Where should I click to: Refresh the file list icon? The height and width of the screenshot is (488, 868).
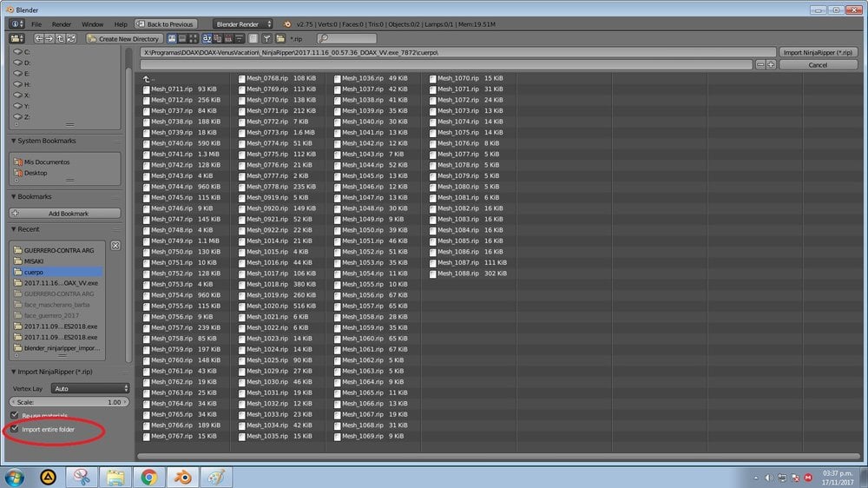pos(71,39)
